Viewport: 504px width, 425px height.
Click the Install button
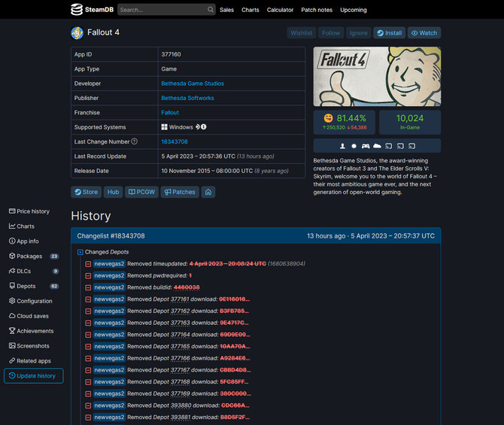click(389, 33)
